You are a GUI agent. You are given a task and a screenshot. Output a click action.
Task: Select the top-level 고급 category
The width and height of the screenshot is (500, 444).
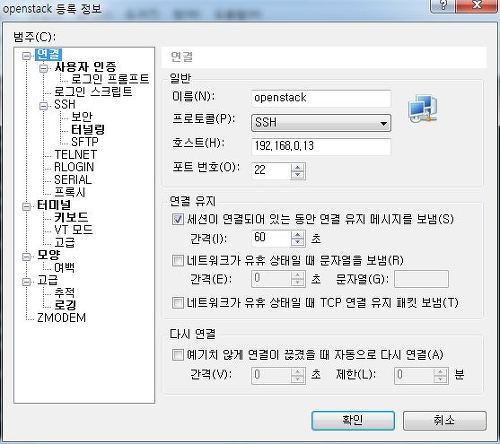(x=47, y=280)
